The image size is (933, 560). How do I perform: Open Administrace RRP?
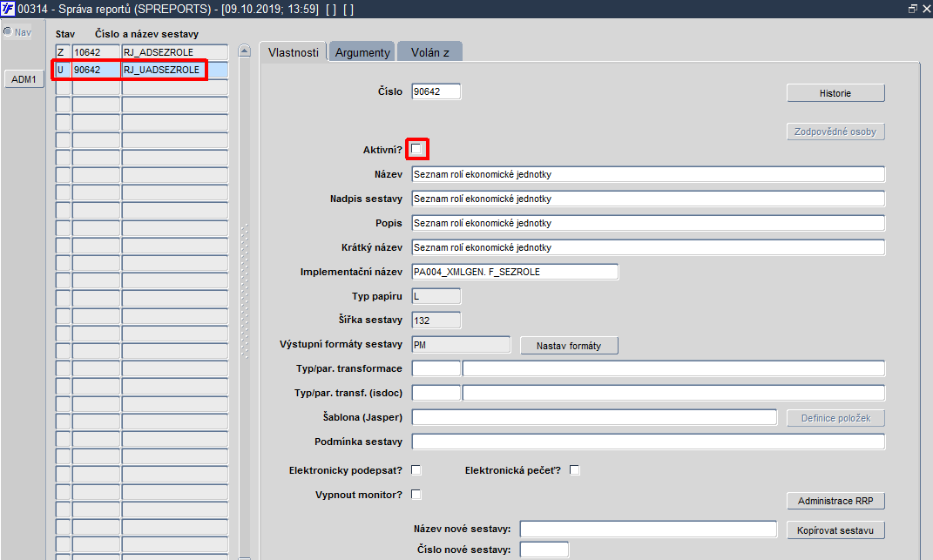tap(835, 501)
